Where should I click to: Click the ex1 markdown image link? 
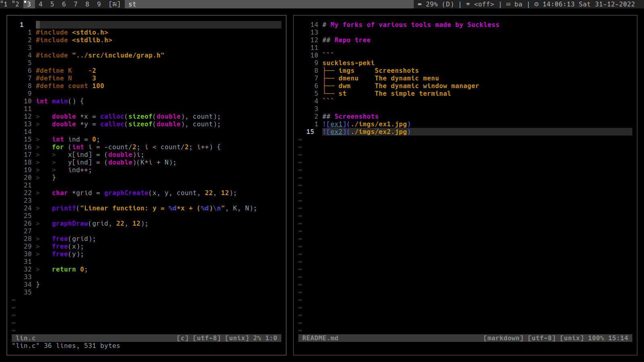coord(367,124)
